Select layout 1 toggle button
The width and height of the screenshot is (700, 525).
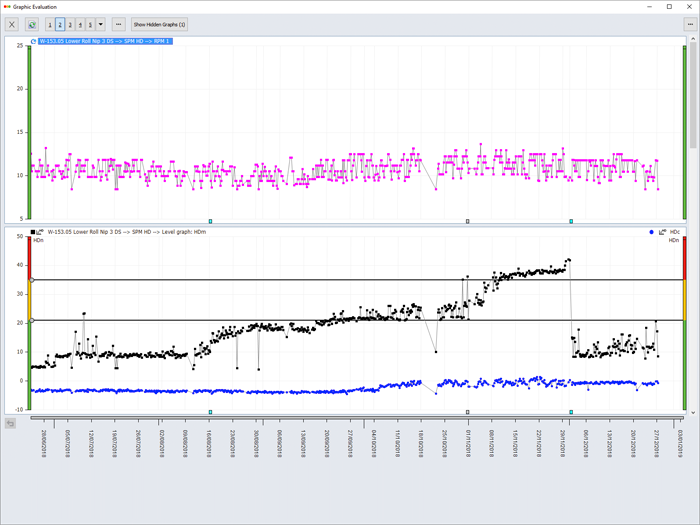50,25
